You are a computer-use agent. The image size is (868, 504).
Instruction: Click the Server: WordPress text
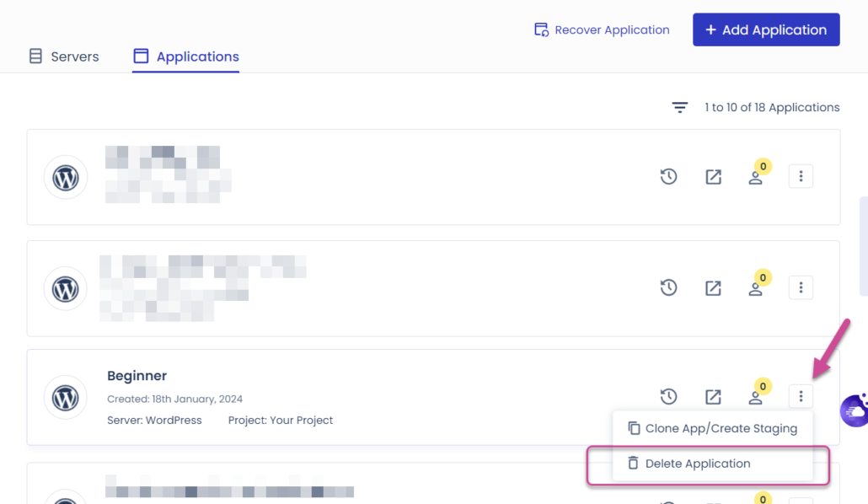[154, 421]
